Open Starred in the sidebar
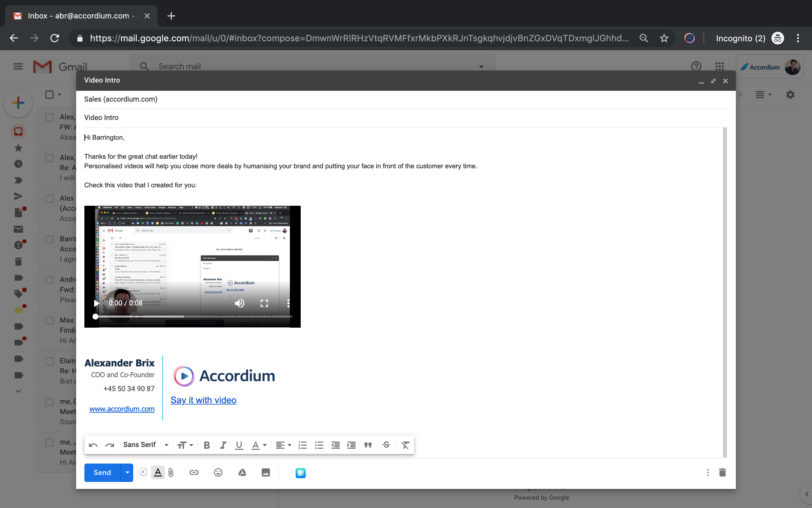 [18, 148]
